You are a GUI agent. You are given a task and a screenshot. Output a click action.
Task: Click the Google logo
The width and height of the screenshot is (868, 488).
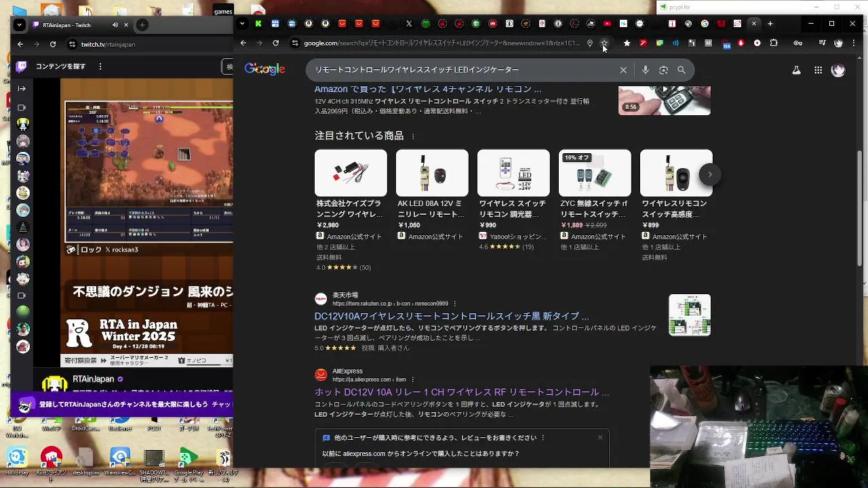(264, 69)
